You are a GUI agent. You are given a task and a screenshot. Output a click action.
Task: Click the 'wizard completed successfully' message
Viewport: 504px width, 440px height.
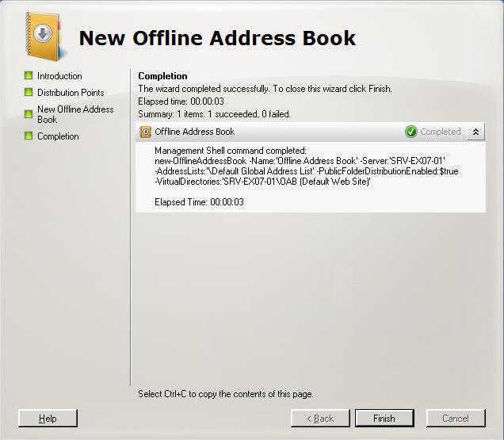[265, 89]
